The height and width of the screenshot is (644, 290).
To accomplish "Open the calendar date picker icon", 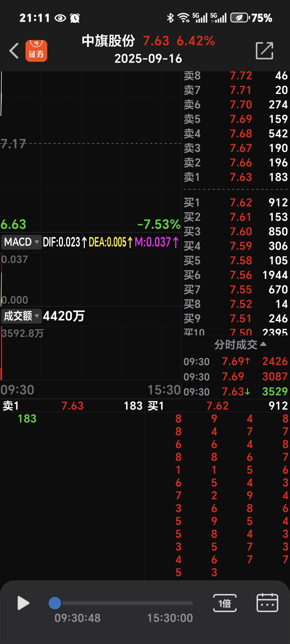I will 267,603.
